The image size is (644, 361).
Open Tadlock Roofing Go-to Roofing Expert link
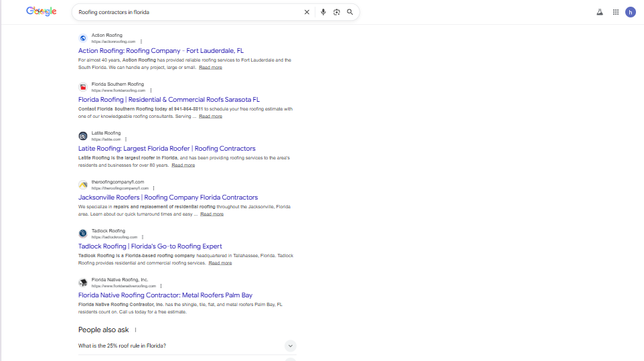point(150,246)
